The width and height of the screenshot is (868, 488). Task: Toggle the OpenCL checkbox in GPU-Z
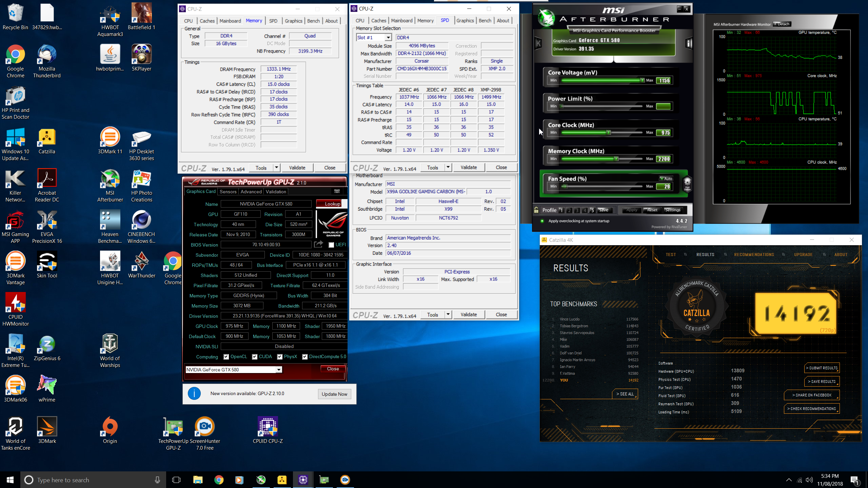point(226,356)
